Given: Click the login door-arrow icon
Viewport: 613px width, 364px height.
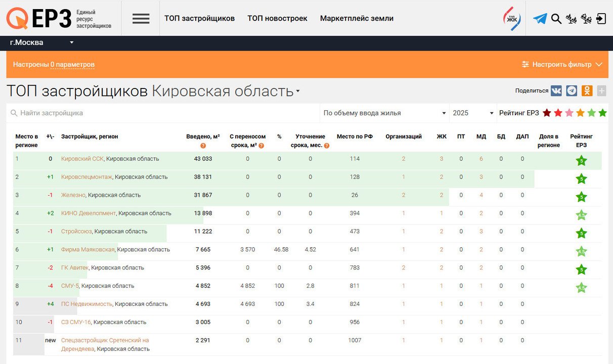Looking at the screenshot, I should pyautogui.click(x=601, y=19).
